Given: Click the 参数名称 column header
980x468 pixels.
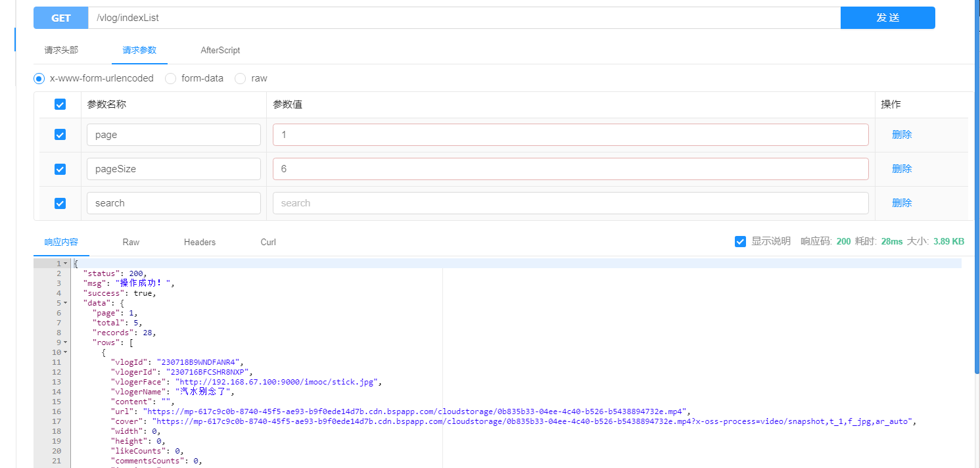Looking at the screenshot, I should pos(106,105).
